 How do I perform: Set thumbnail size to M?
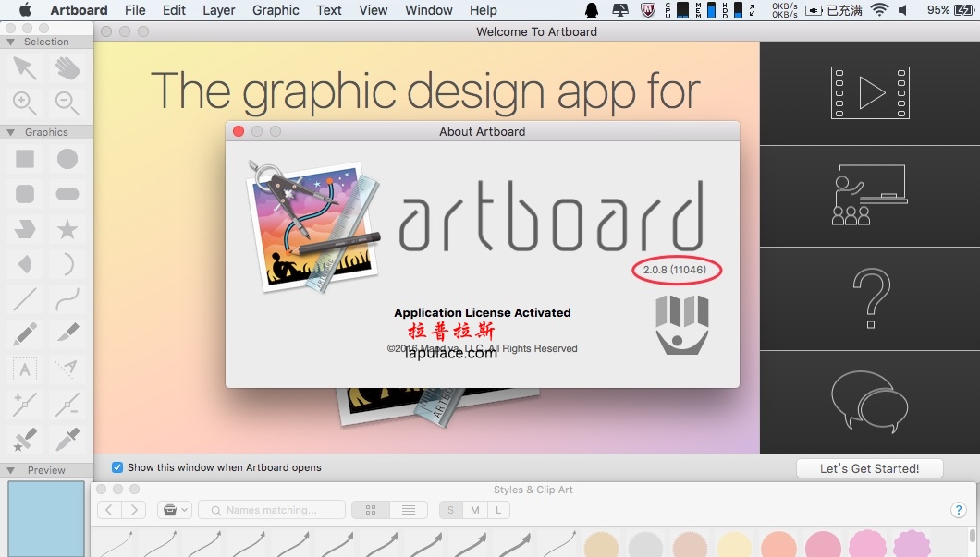click(475, 510)
